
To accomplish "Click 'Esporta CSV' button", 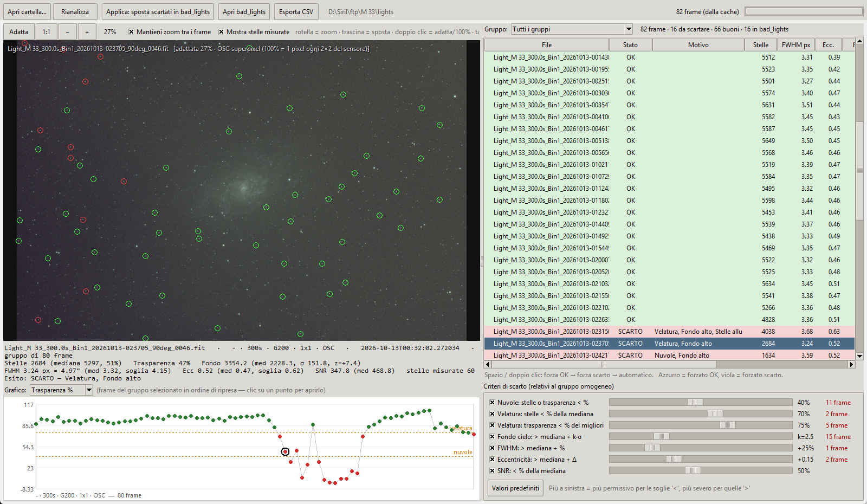I will 296,12.
